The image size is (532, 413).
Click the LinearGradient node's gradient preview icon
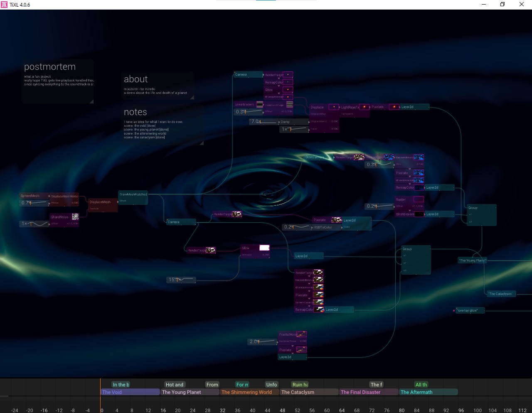tap(260, 105)
